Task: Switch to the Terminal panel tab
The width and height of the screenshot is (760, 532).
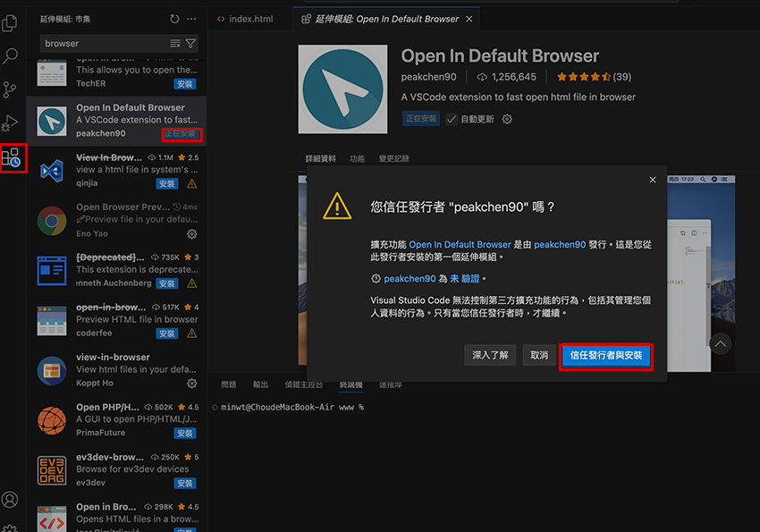Action: [x=350, y=384]
